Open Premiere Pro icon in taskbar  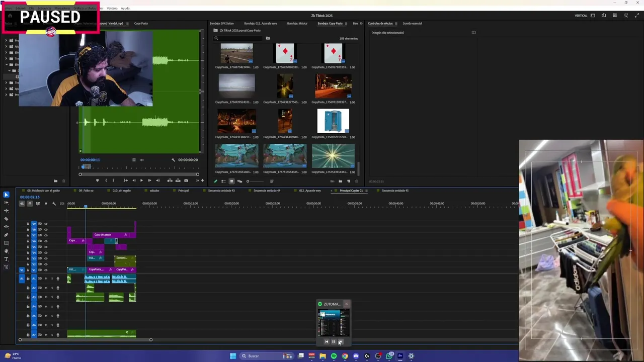(x=400, y=356)
